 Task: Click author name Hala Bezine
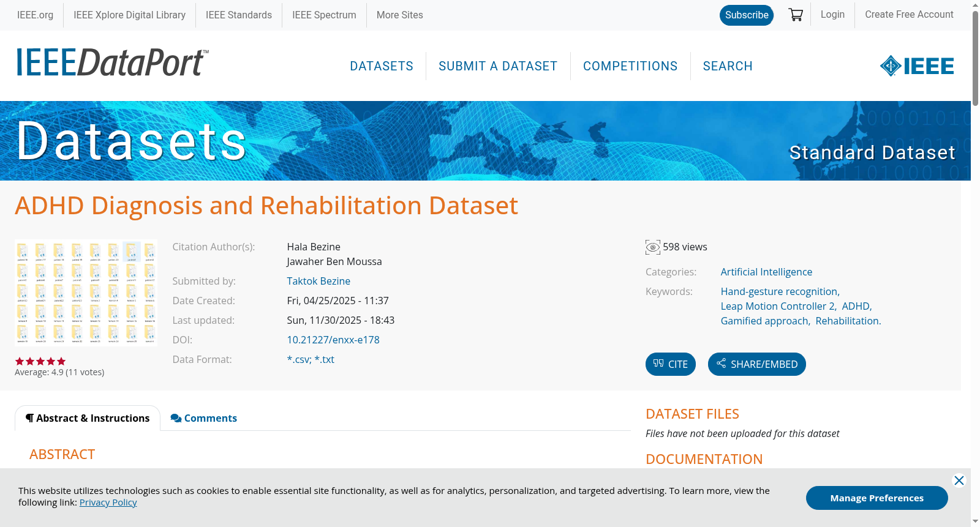coord(314,247)
